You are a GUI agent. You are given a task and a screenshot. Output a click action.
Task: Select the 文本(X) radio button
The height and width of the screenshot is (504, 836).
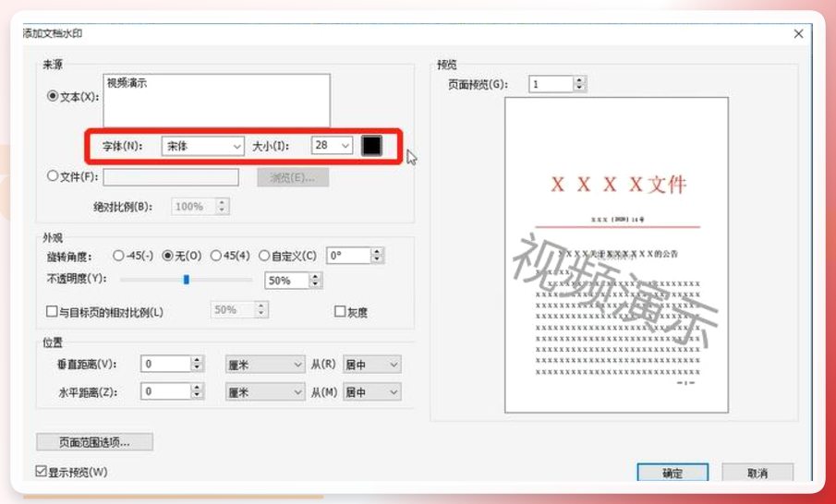coord(53,96)
